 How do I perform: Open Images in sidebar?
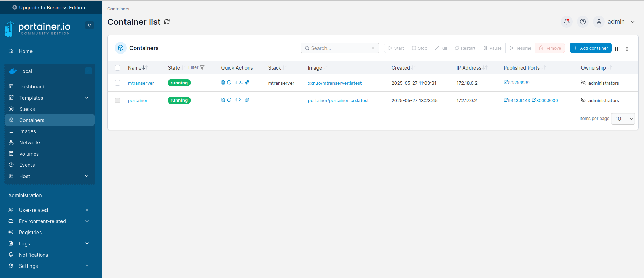coord(50,131)
